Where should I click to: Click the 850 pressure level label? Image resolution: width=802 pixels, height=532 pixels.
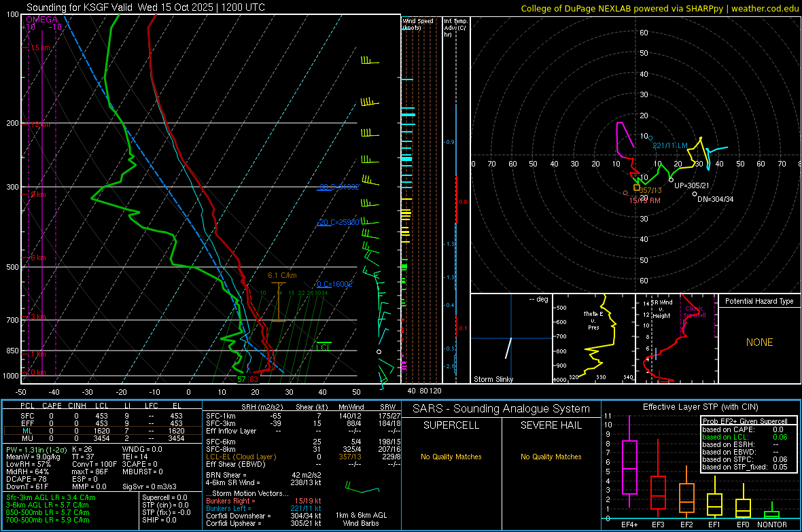pyautogui.click(x=12, y=351)
